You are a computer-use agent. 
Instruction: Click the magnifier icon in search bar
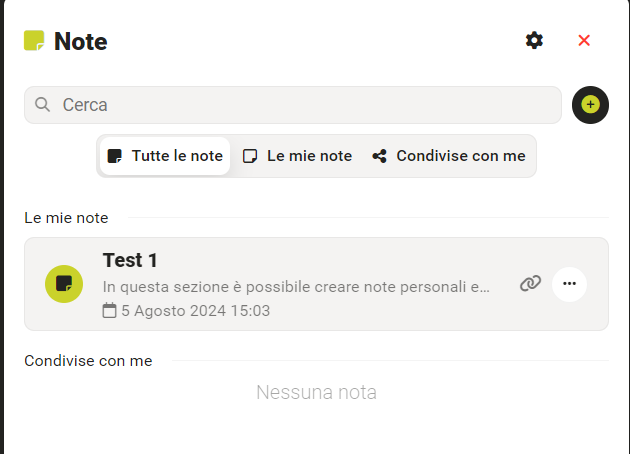pos(43,104)
